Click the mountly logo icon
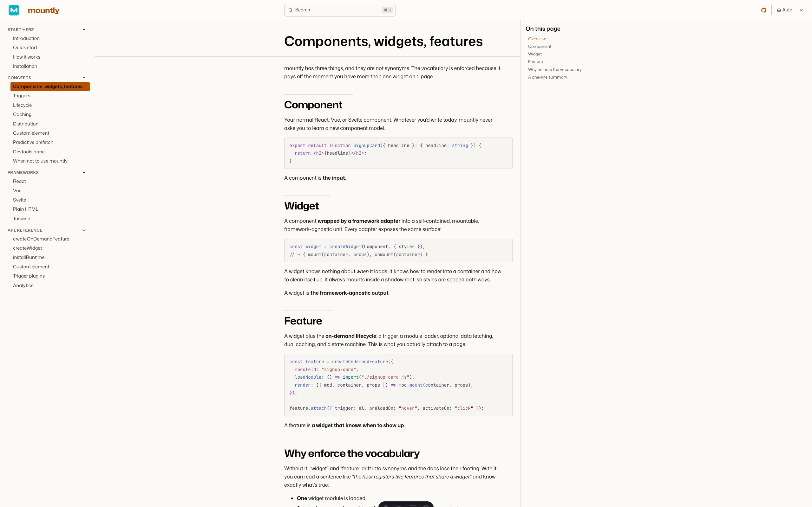Screen dimensions: 812x507 point(14,10)
